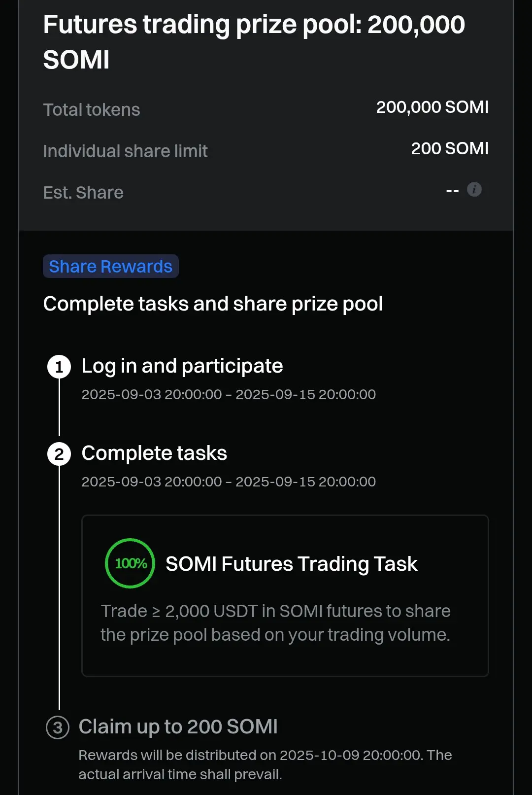Open SOMI Futures Trading Task title
Screen dimensions: 532x795
tap(292, 564)
